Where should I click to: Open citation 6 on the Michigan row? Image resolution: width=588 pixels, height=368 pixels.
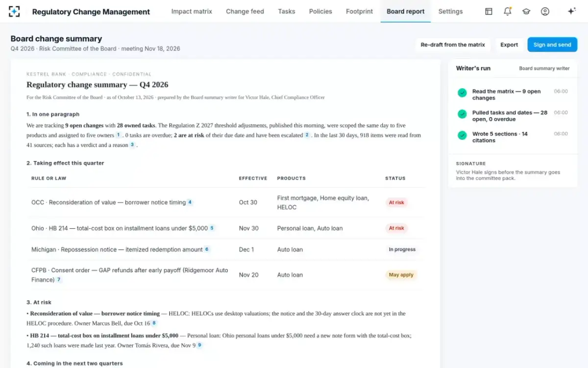[x=207, y=249]
